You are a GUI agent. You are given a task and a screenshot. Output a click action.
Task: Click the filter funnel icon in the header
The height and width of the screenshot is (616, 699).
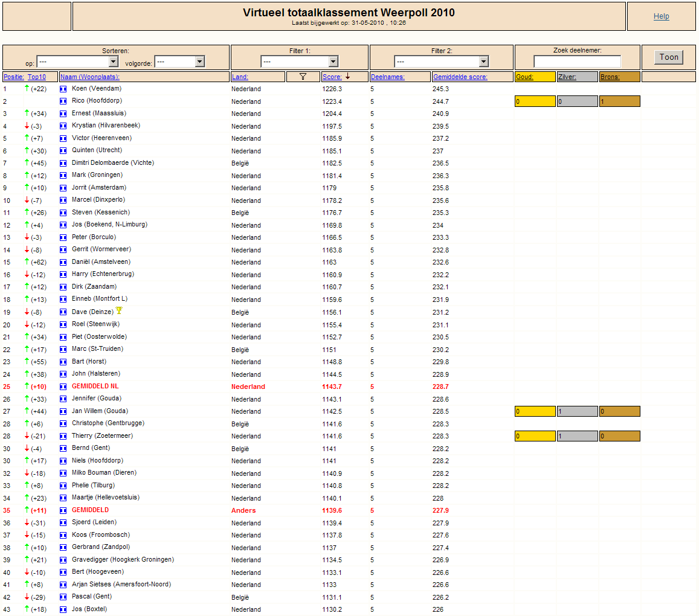tap(303, 77)
